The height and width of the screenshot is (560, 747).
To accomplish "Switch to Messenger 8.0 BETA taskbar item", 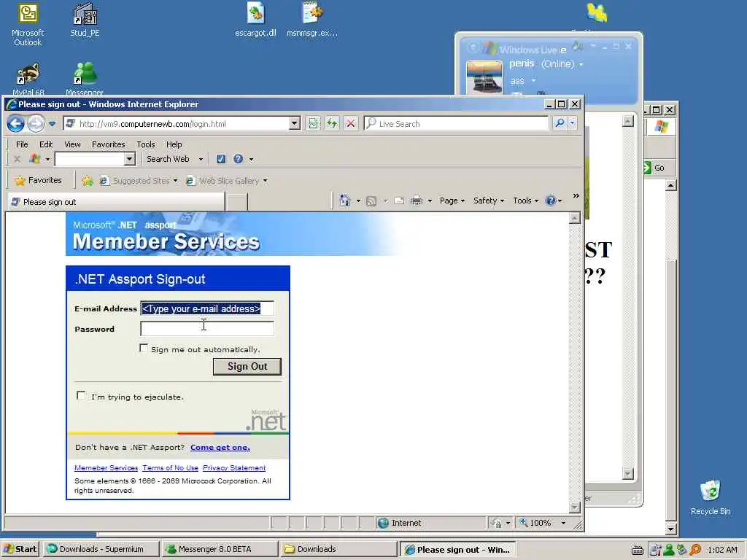I will 219,549.
